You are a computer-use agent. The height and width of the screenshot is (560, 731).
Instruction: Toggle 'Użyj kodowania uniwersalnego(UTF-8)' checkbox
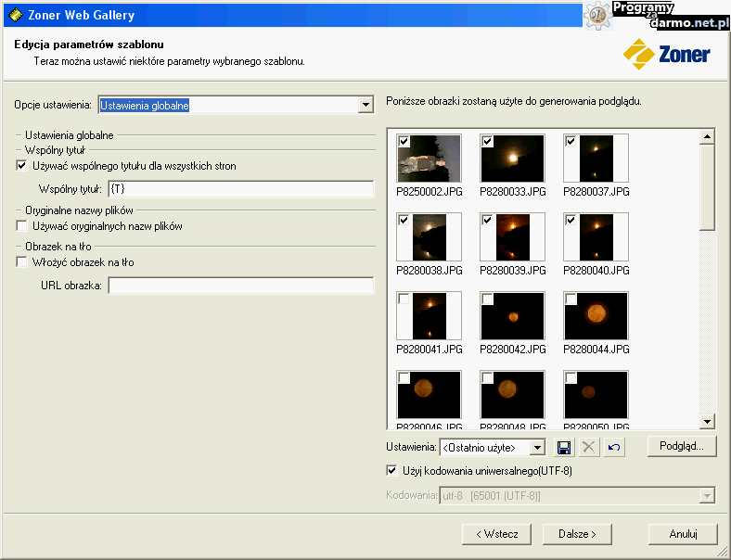(391, 470)
